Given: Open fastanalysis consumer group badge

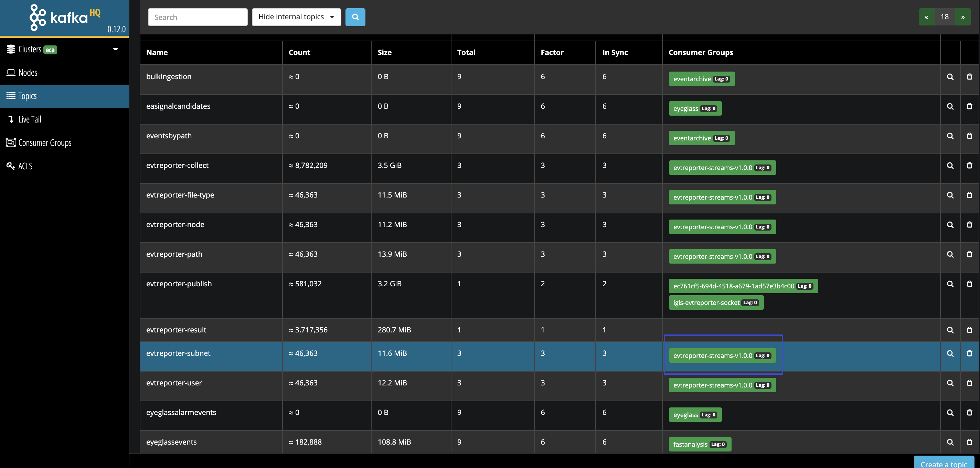Looking at the screenshot, I should point(700,445).
